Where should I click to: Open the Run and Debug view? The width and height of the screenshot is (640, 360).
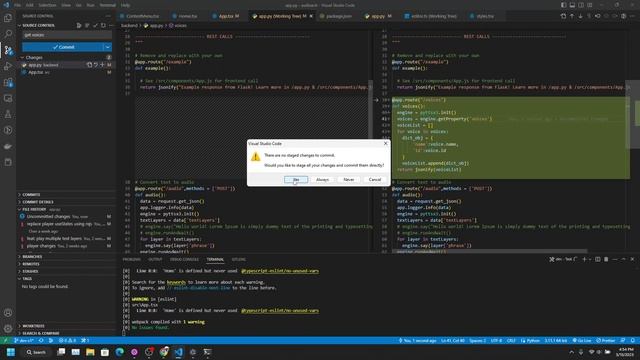click(x=8, y=66)
